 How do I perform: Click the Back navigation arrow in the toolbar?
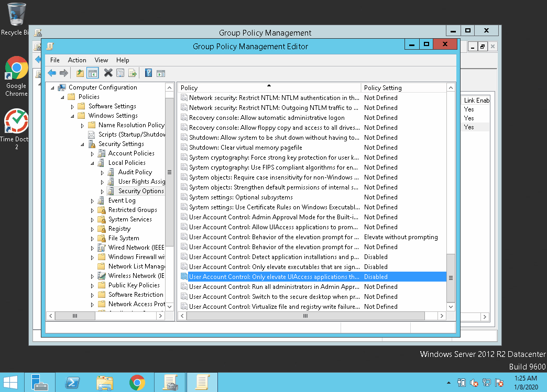pyautogui.click(x=52, y=73)
